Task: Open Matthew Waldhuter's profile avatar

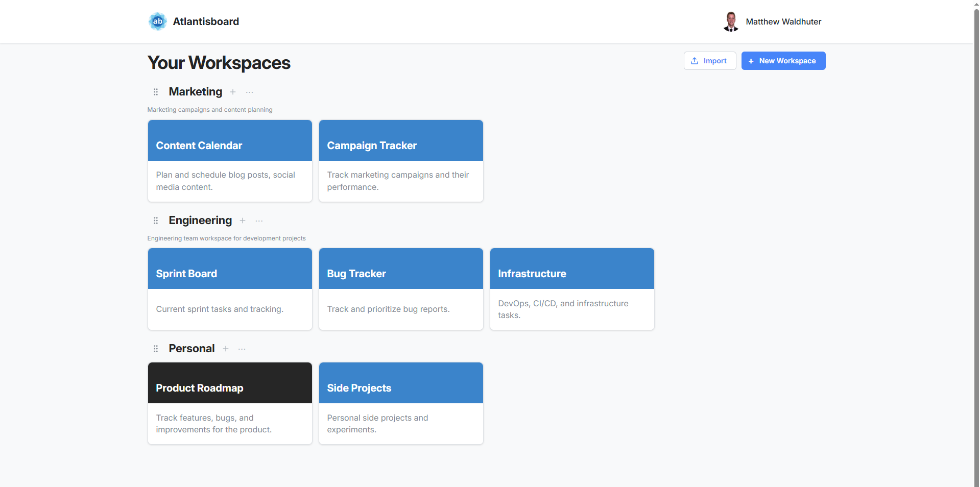Action: pyautogui.click(x=731, y=21)
